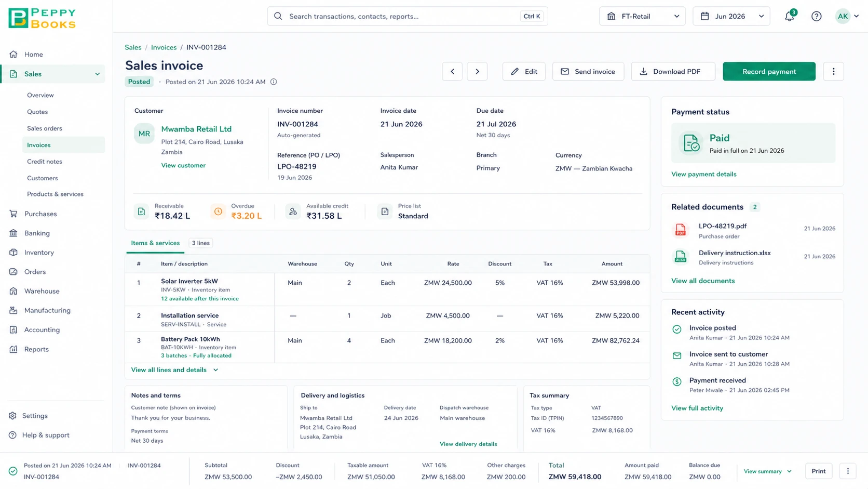Click the Available credit icon
The height and width of the screenshot is (489, 868).
[x=293, y=212]
